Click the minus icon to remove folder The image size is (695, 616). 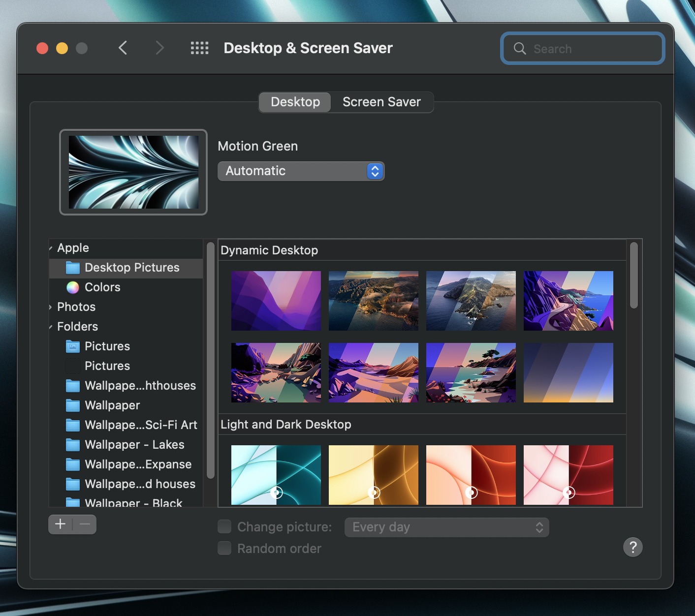pos(85,524)
